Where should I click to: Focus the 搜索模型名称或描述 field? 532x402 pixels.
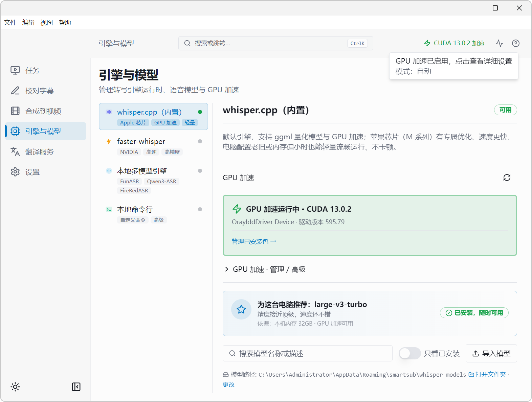click(x=308, y=353)
